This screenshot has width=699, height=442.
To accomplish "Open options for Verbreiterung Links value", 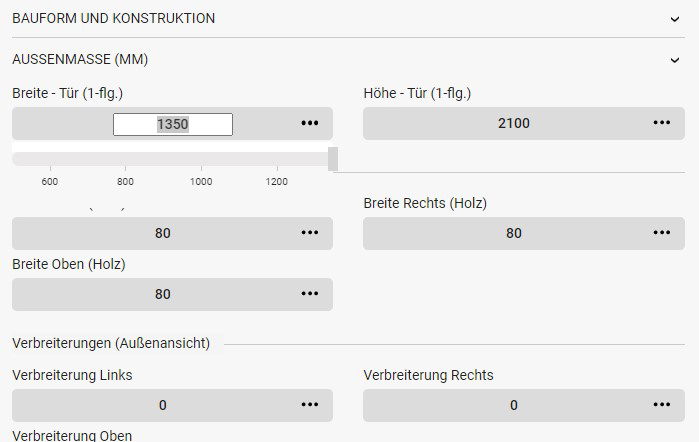I will (x=310, y=405).
